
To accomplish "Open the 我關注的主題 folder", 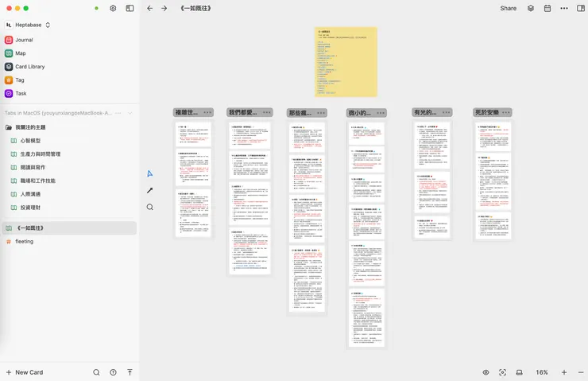I will coord(30,127).
